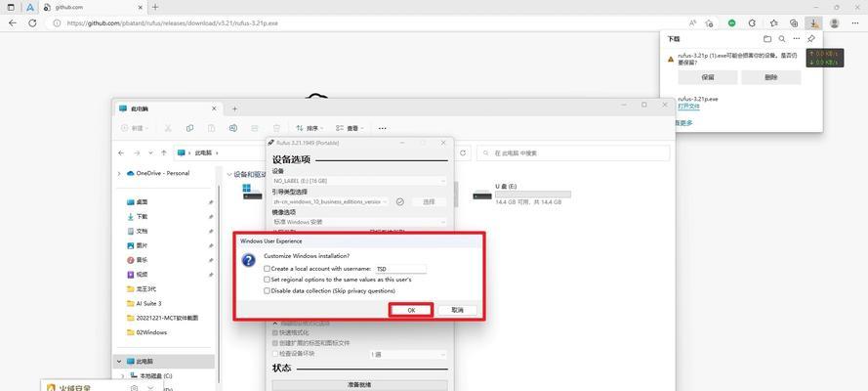Click the Edge address bar URL
This screenshot has height=391, width=868.
click(172, 23)
